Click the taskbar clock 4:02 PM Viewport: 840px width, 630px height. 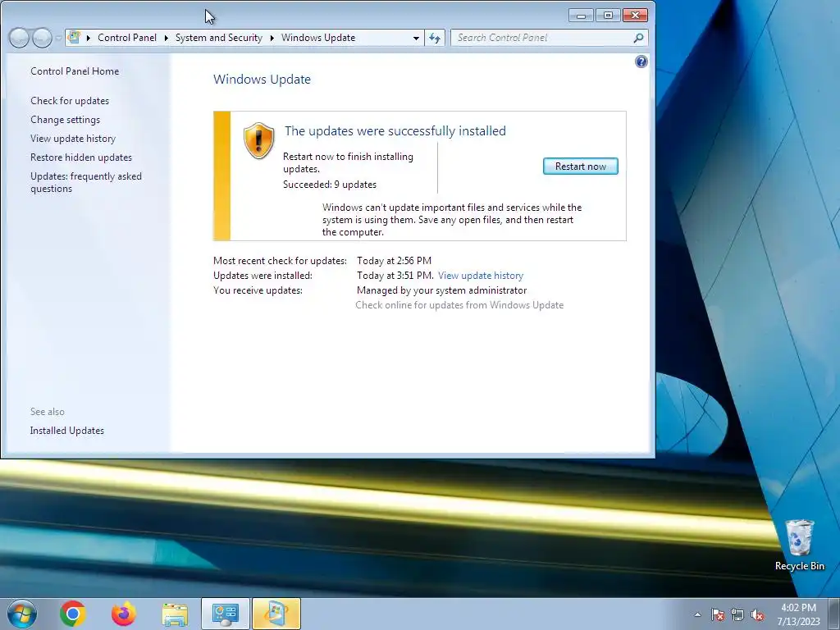coord(798,614)
